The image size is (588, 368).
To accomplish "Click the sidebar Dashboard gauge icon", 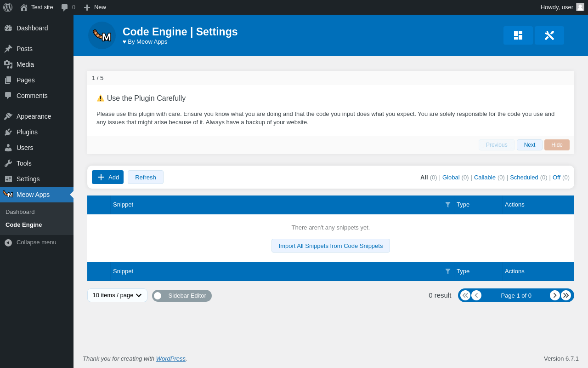I will click(x=8, y=28).
